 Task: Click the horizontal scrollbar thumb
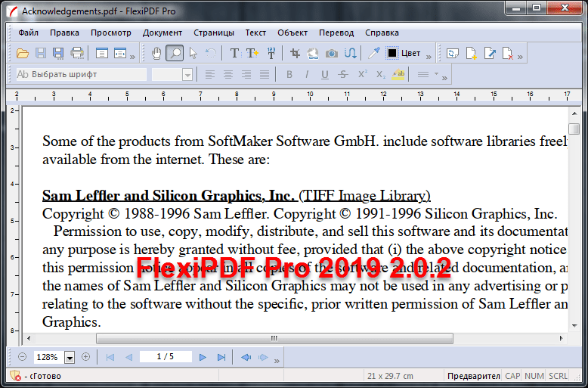(x=274, y=339)
